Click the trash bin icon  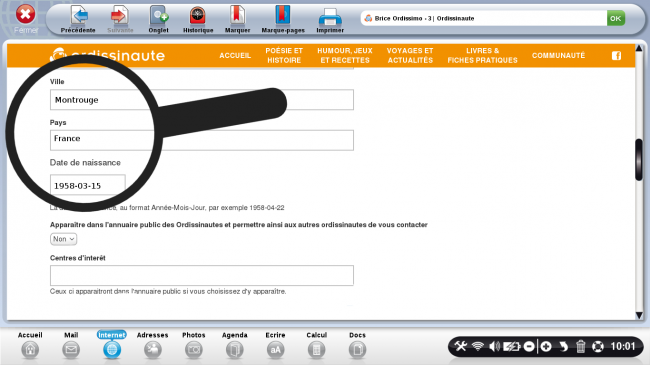(580, 346)
